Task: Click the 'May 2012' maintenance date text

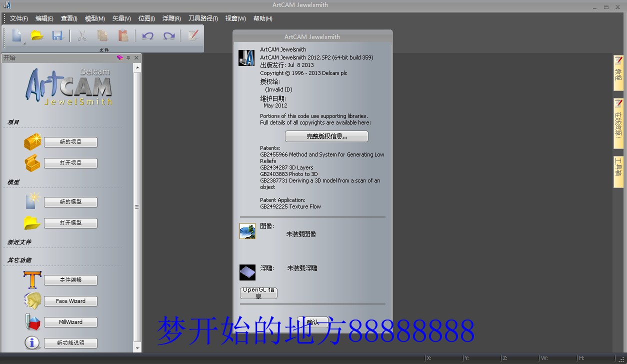Action: coord(275,105)
